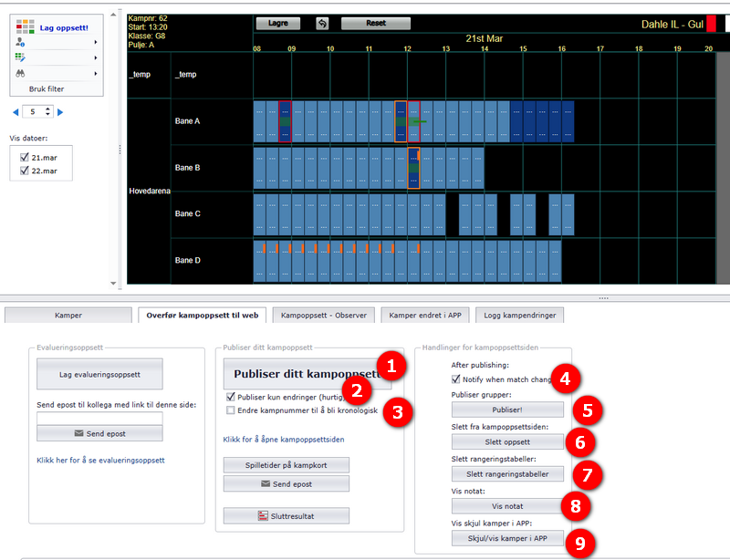Open the binoculars search icon menu
The image size is (730, 560).
pyautogui.click(x=20, y=73)
